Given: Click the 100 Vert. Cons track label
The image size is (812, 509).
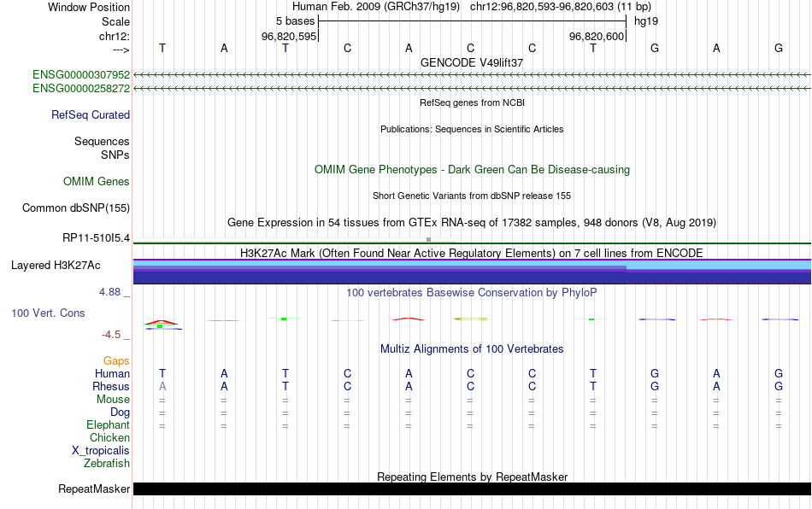Looking at the screenshot, I should click(48, 313).
